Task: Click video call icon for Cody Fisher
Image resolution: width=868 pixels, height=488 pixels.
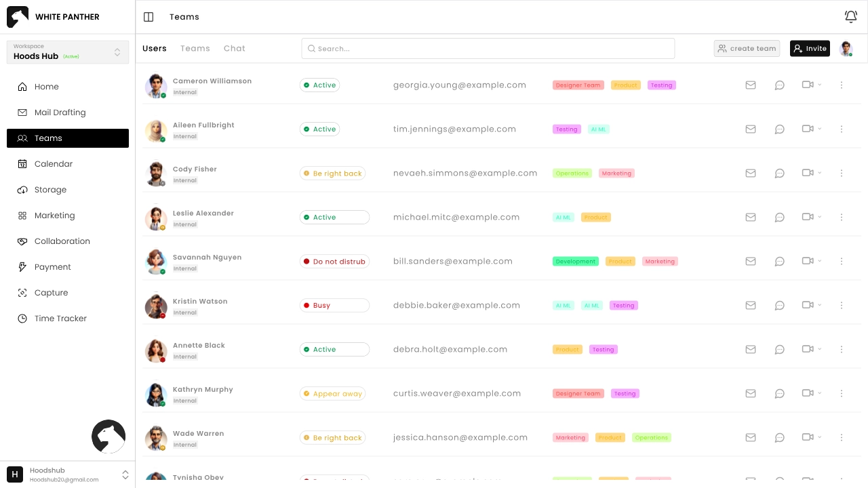Action: pyautogui.click(x=807, y=173)
